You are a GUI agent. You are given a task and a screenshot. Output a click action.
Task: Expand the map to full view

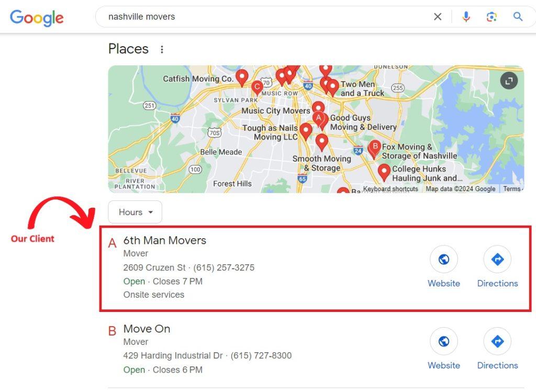pos(509,81)
